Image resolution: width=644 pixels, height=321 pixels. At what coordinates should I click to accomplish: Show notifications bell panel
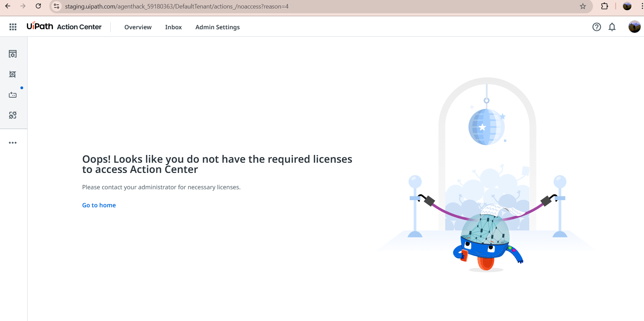tap(612, 27)
